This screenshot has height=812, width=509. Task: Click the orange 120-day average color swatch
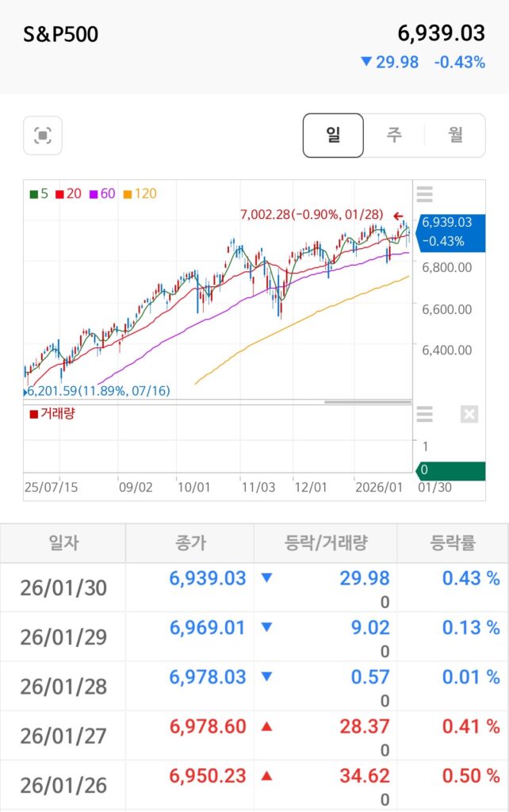[x=127, y=193]
